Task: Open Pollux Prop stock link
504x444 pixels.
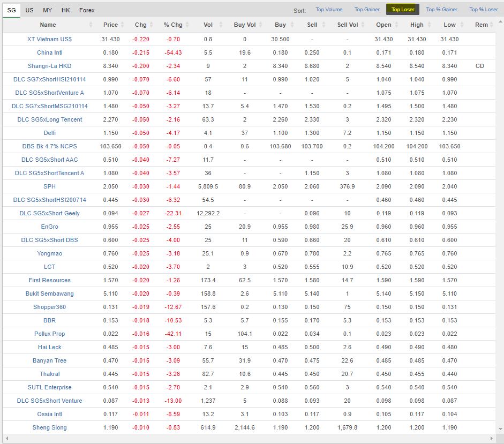Action: tap(49, 334)
